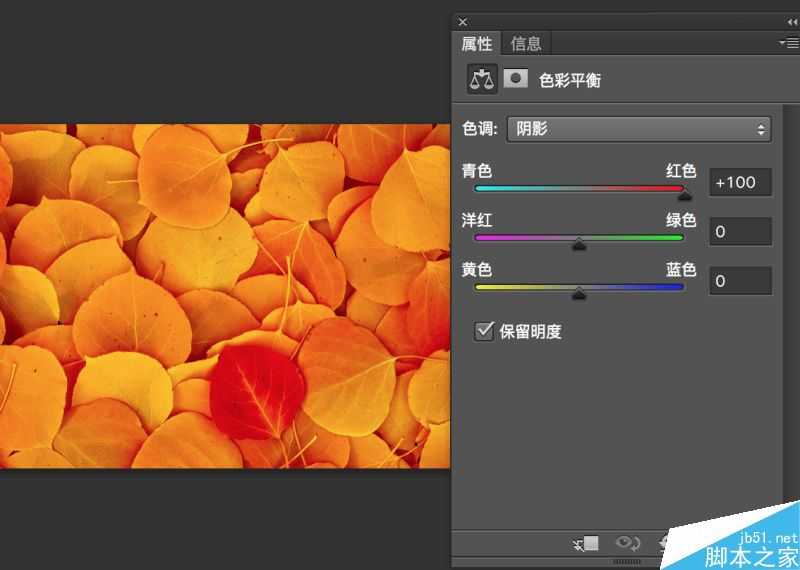Click the cyan-red slider handle

click(x=685, y=195)
